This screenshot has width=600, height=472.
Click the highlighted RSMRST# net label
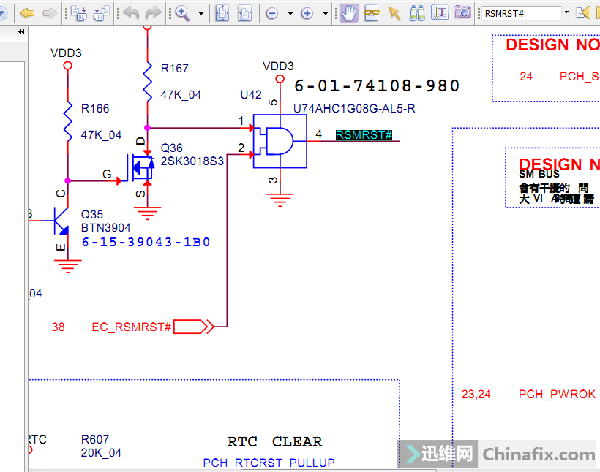363,135
